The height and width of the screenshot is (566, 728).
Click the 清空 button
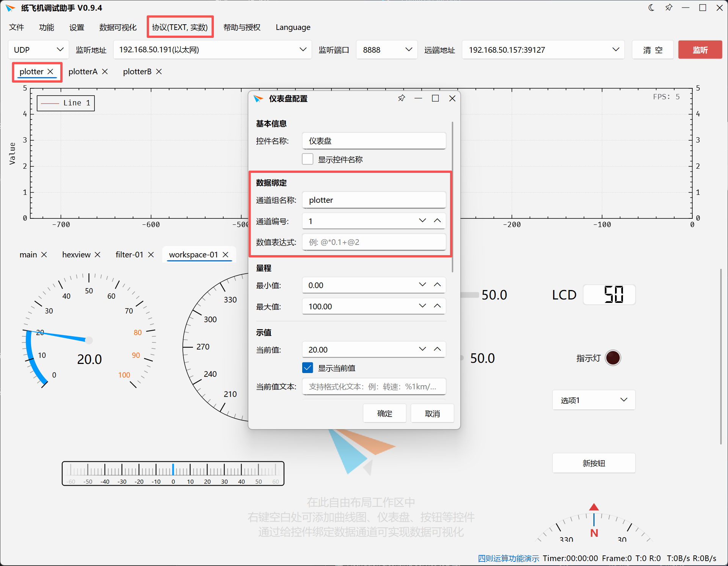(653, 50)
